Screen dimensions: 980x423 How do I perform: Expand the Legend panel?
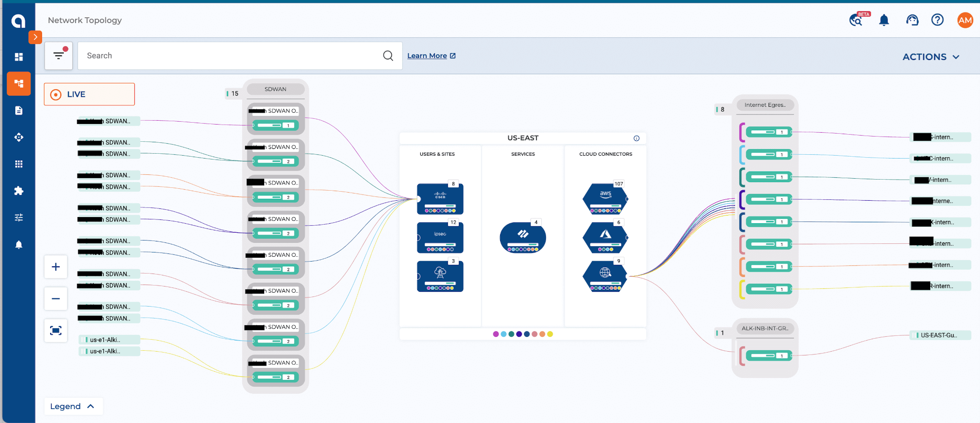click(x=72, y=406)
